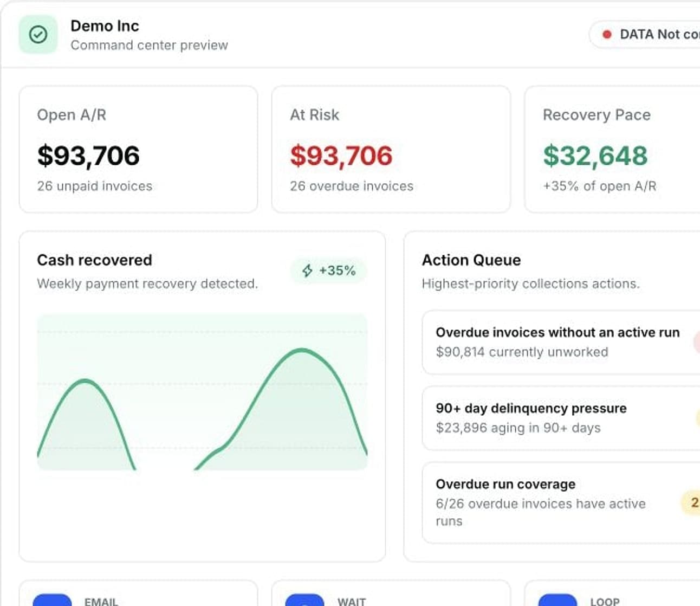Click the blue icon beside WAIT

[x=304, y=599]
